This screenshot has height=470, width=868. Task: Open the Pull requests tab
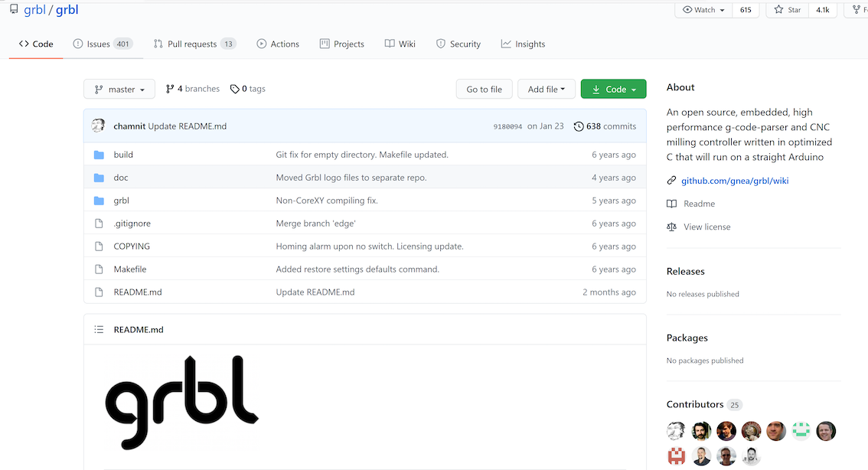(x=195, y=44)
